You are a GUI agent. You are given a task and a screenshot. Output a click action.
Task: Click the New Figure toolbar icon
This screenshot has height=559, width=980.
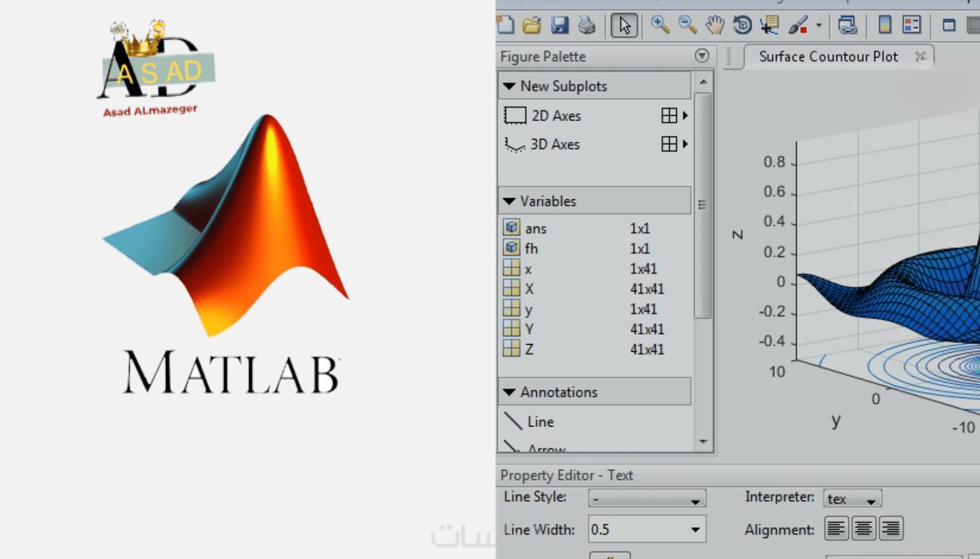click(x=506, y=25)
